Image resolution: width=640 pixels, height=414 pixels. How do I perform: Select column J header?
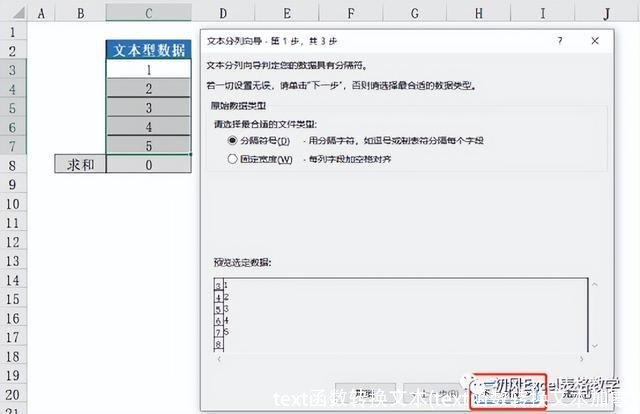[607, 13]
